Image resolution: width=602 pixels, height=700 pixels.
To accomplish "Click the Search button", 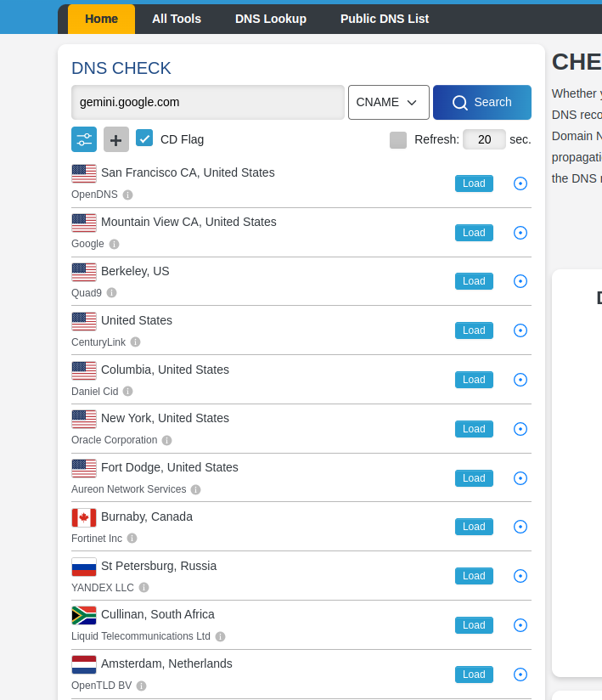I will click(482, 102).
